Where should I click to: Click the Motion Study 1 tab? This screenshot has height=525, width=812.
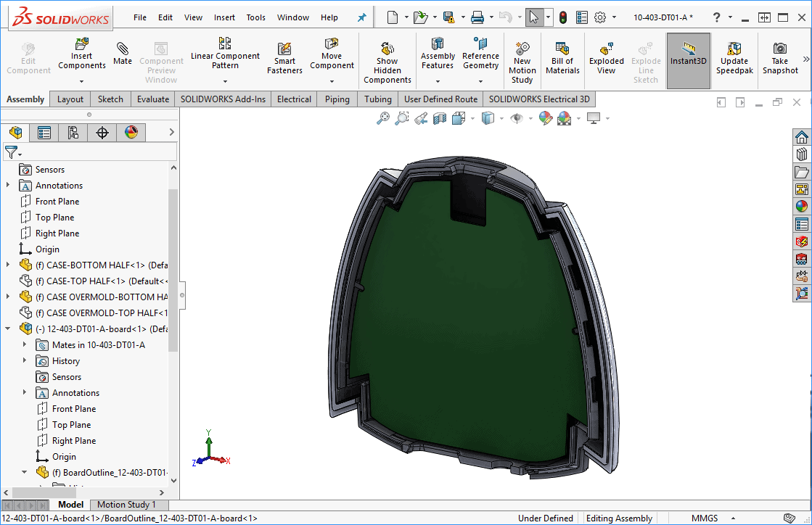point(126,505)
